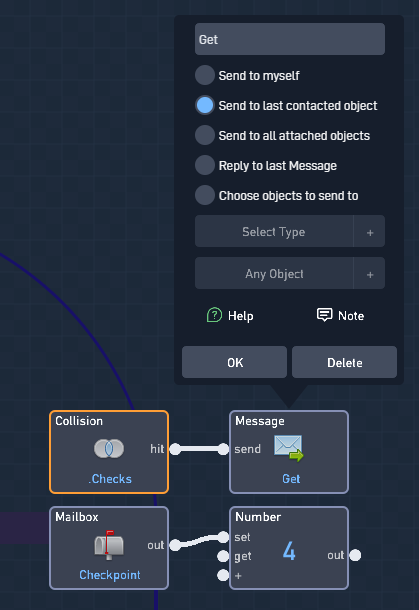Open the Any Object dropdown
The width and height of the screenshot is (419, 610).
pyautogui.click(x=274, y=273)
